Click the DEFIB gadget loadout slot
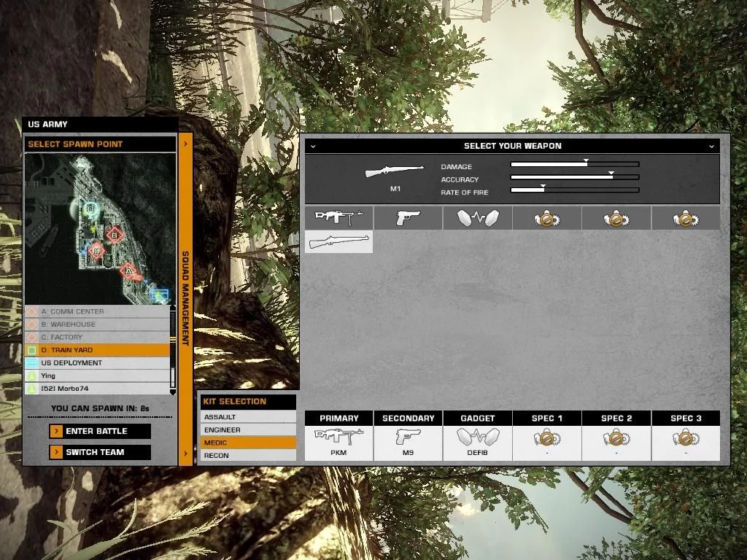747x560 pixels. pos(478,443)
